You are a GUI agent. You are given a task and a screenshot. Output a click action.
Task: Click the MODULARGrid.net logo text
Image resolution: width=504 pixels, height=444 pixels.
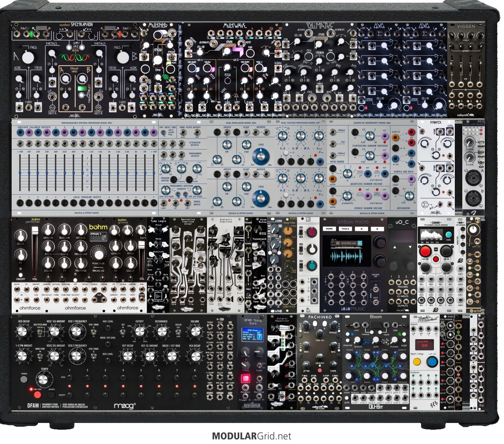click(252, 436)
